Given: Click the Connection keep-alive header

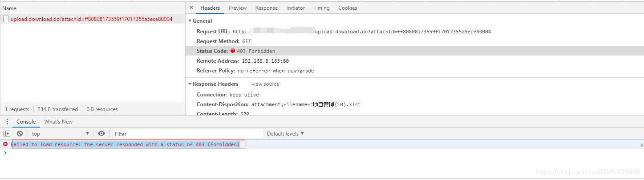Looking at the screenshot, I should tap(227, 95).
